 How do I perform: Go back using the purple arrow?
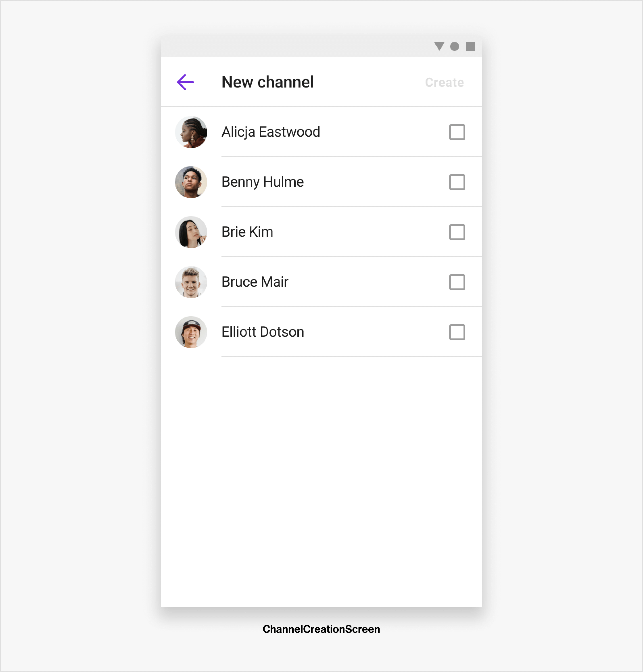point(186,82)
